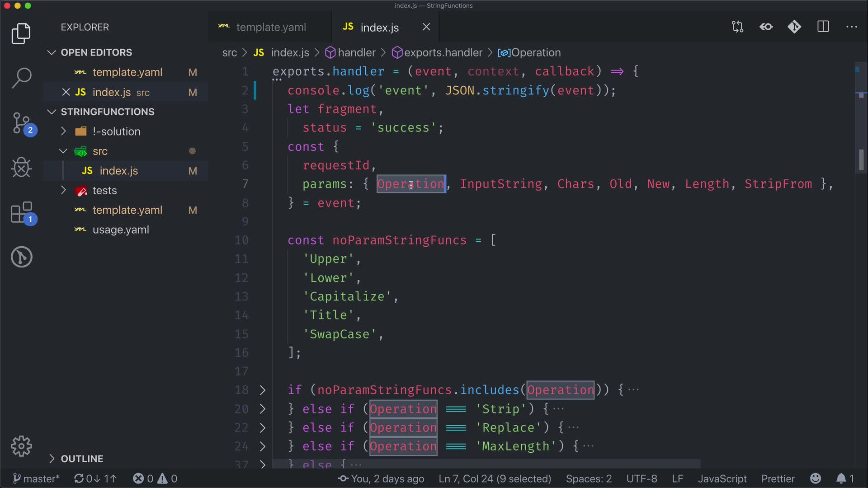Close the index.js editor tab
This screenshot has width=868, height=488.
426,27
